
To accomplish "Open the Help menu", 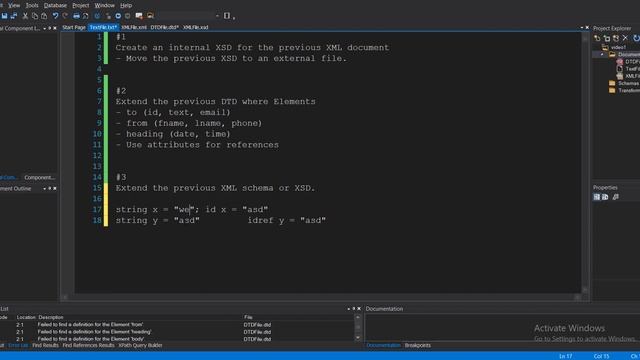I will 126,5.
